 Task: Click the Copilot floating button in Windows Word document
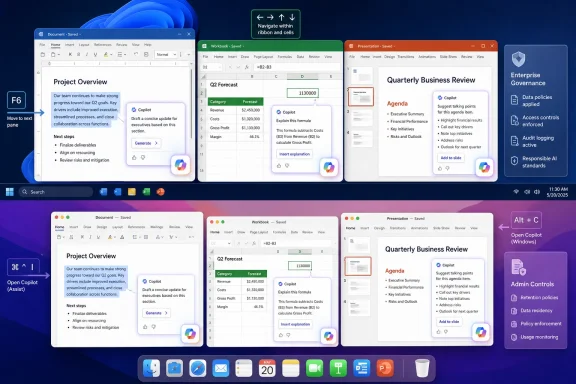180,165
